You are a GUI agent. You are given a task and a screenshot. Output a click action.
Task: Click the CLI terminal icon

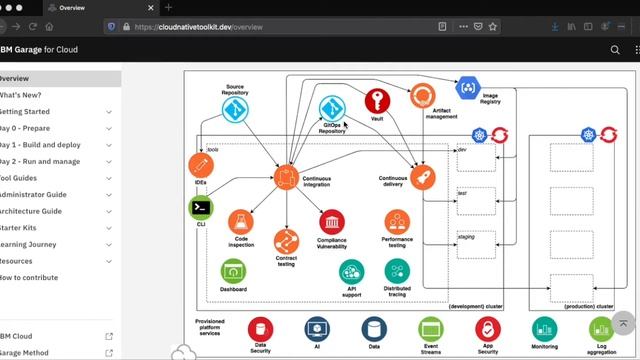click(200, 208)
